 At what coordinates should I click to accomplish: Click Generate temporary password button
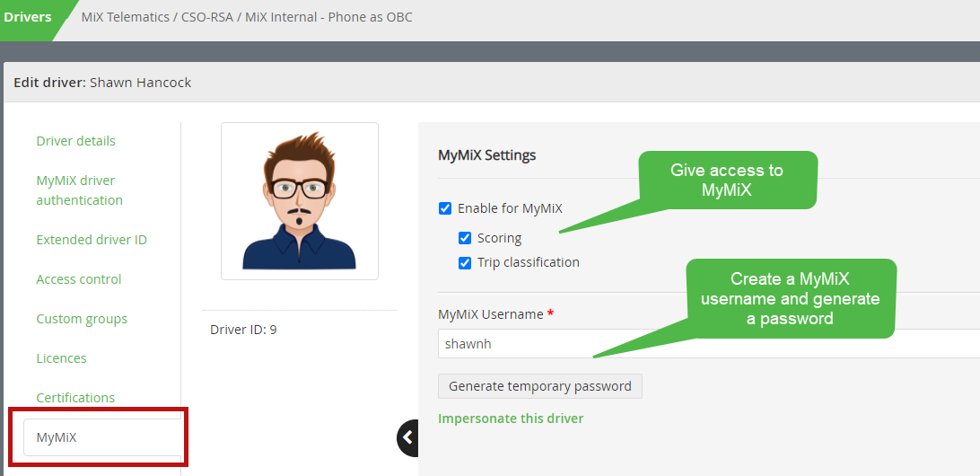[x=540, y=386]
